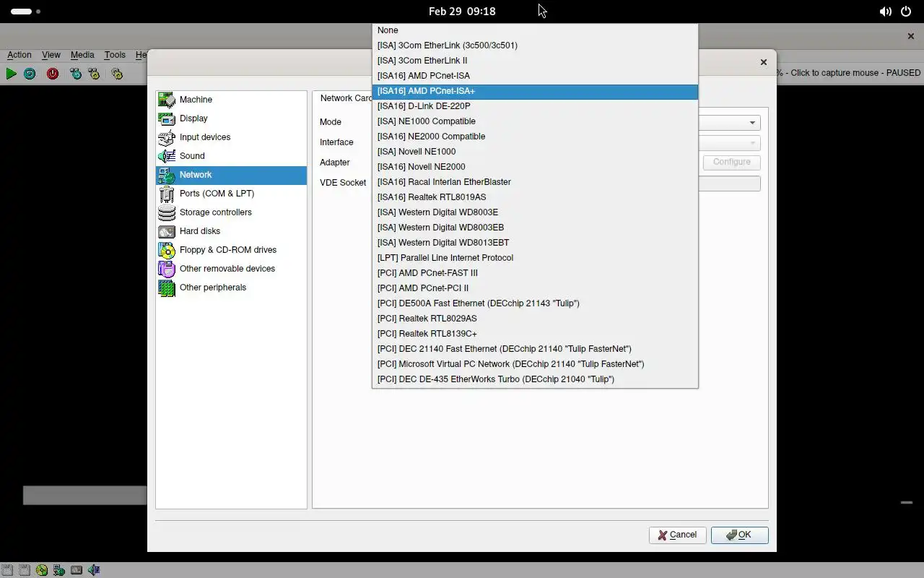This screenshot has width=924, height=578.
Task: Choose [ISA16] Novell NE2000
Action: (535, 167)
